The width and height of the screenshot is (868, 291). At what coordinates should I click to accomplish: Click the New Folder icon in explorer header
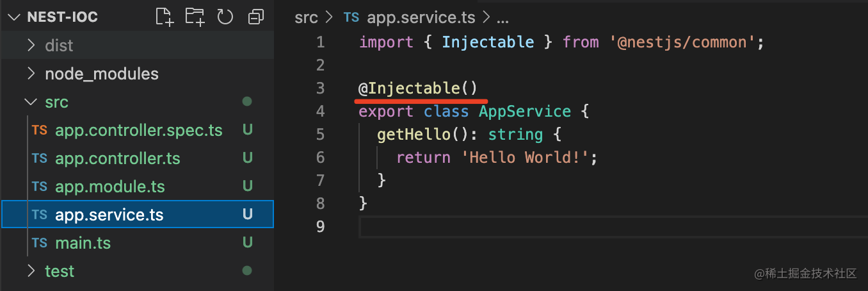tap(195, 17)
